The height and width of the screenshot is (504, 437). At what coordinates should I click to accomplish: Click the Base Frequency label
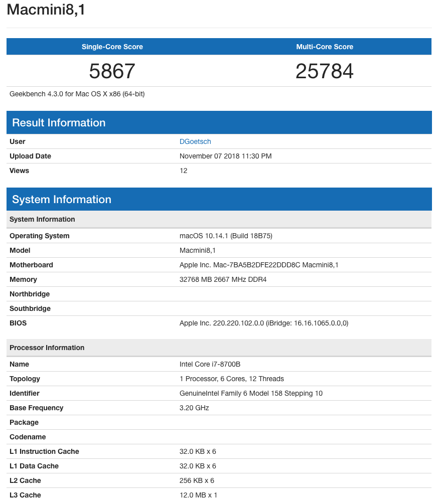(x=36, y=408)
